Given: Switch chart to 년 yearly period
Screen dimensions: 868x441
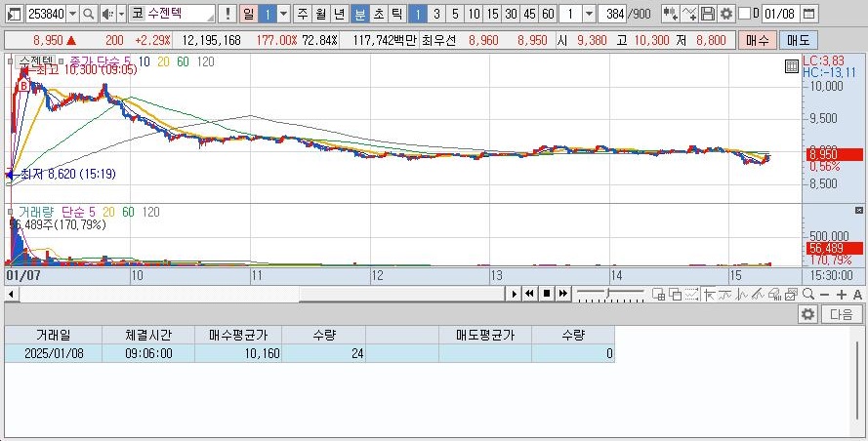Looking at the screenshot, I should coord(340,14).
